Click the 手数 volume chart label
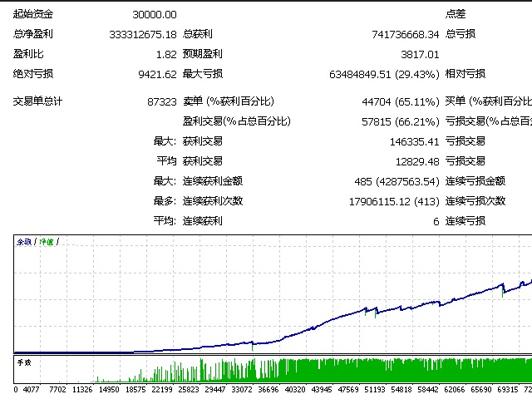Viewport: 532px width, 399px height. tap(24, 362)
